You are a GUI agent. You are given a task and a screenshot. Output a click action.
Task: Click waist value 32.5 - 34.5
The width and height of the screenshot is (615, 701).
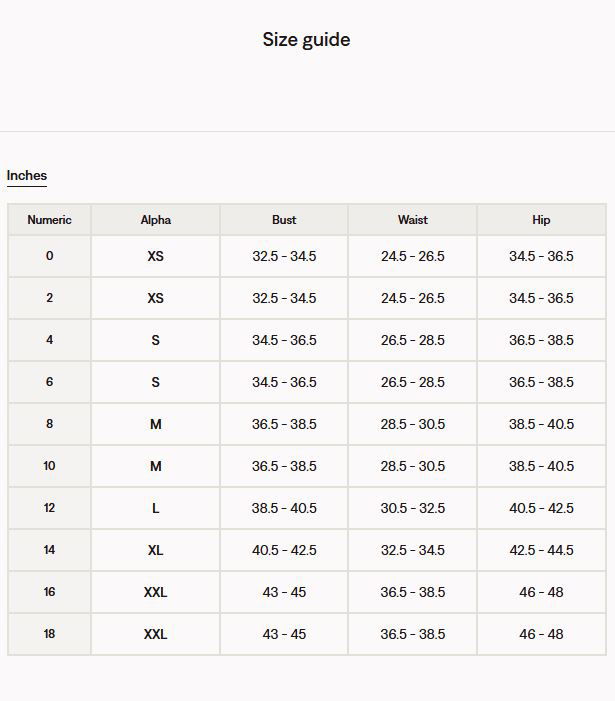413,550
